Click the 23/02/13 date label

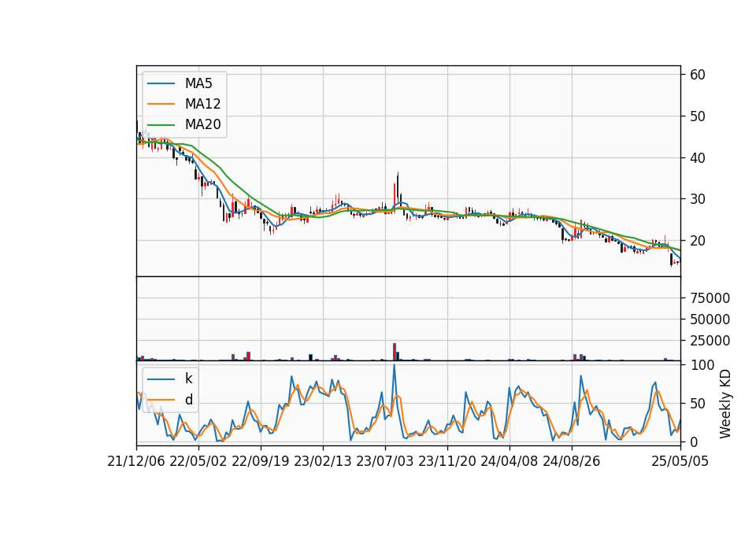323,461
